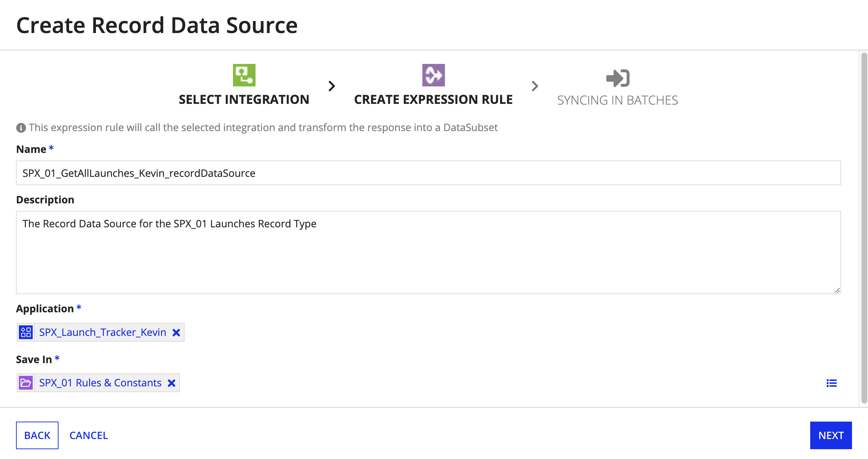Click the info icon beside expression rule hint

(21, 128)
